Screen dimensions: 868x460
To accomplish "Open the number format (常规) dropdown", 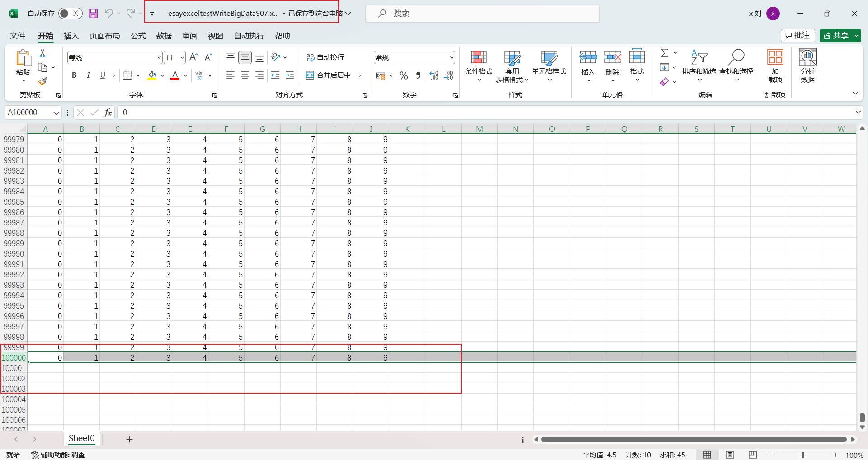I will (x=451, y=57).
